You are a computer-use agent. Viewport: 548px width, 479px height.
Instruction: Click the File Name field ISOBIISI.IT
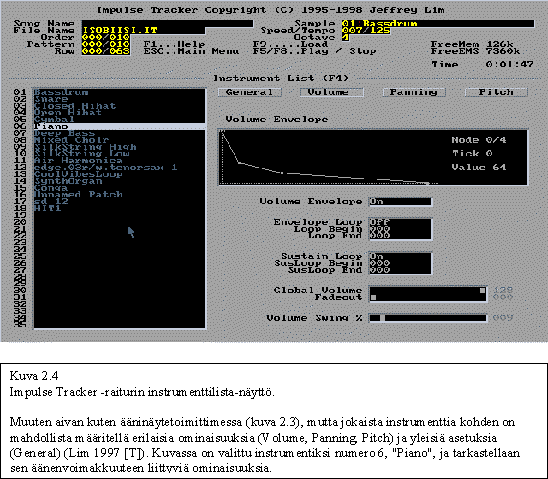[x=143, y=30]
